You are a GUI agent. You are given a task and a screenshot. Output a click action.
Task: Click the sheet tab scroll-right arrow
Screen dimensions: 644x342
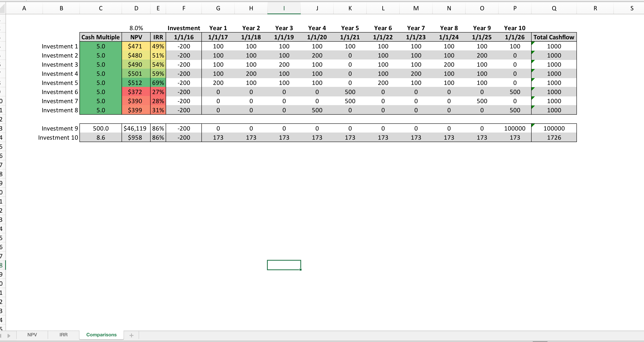coord(9,335)
